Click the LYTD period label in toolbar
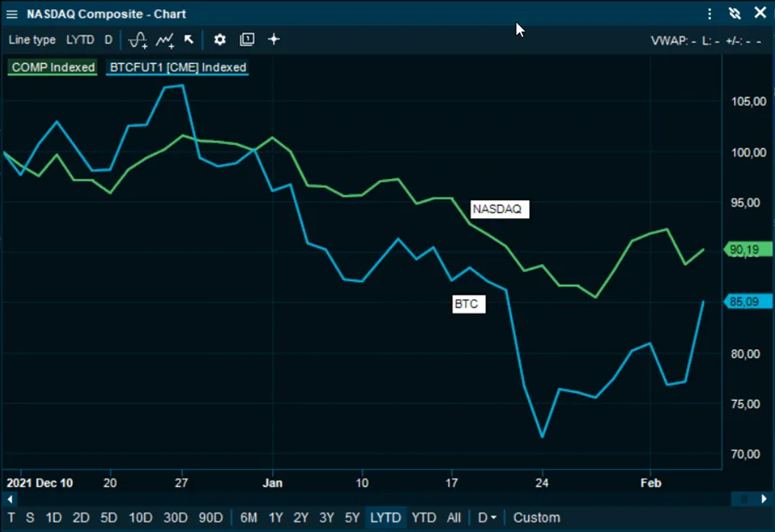This screenshot has width=775, height=532. click(80, 40)
